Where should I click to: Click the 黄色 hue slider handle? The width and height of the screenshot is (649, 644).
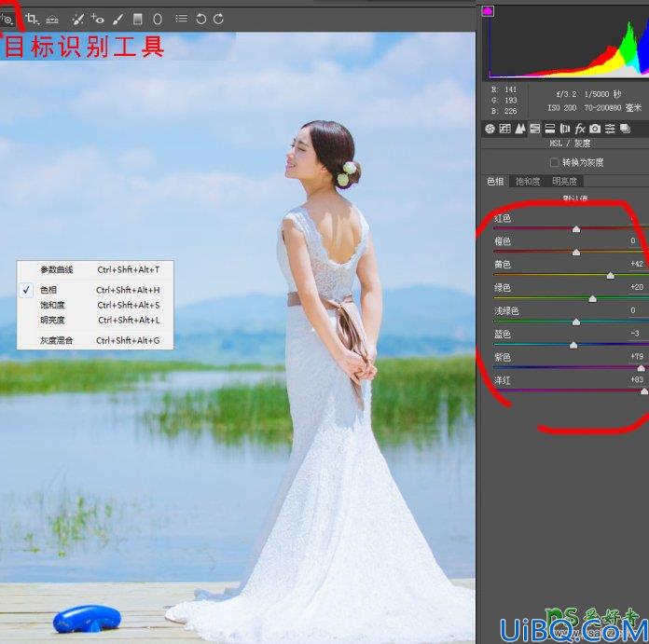tap(610, 276)
